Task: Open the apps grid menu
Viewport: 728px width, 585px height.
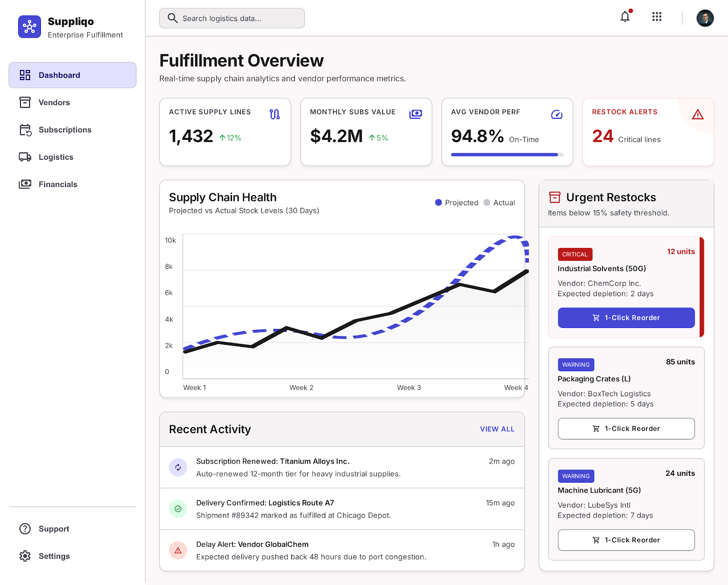Action: pyautogui.click(x=657, y=17)
